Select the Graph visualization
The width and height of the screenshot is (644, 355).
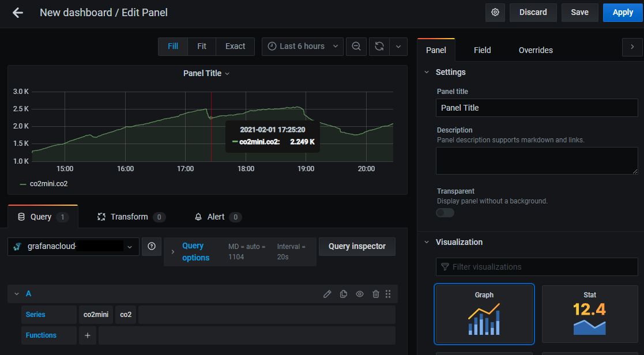484,314
